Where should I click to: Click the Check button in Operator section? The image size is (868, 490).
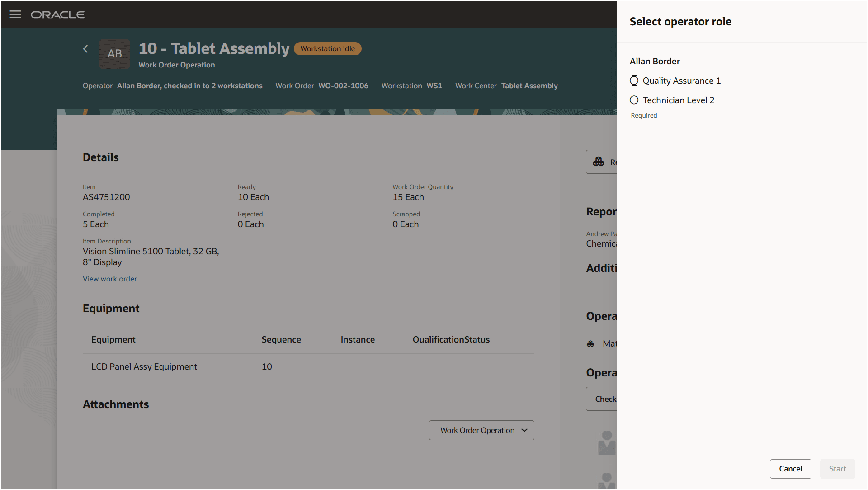602,399
